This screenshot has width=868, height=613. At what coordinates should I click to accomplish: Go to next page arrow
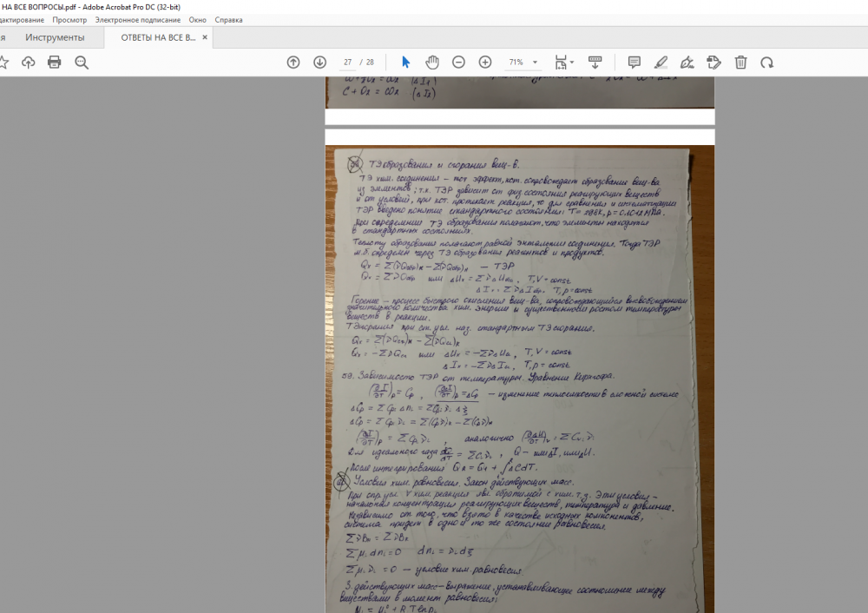tap(320, 63)
